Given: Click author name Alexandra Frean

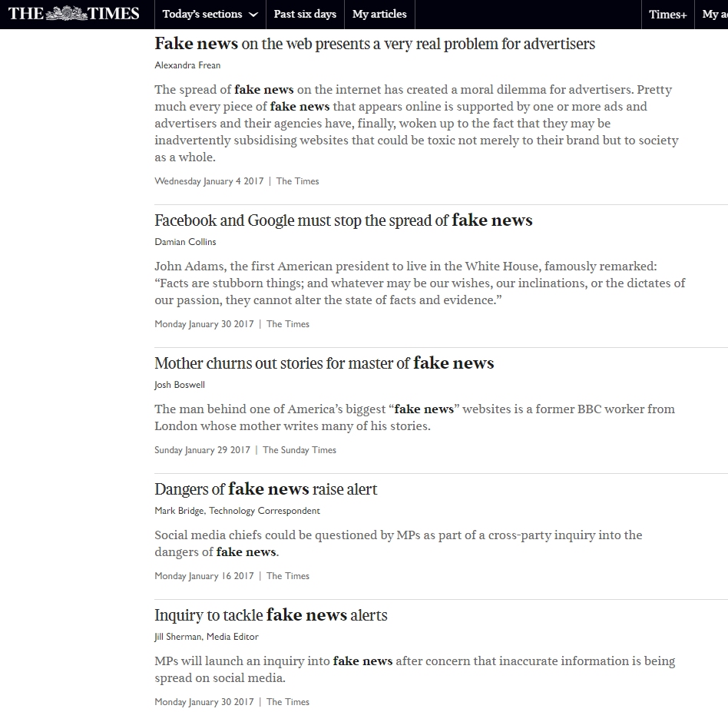Looking at the screenshot, I should tap(187, 65).
